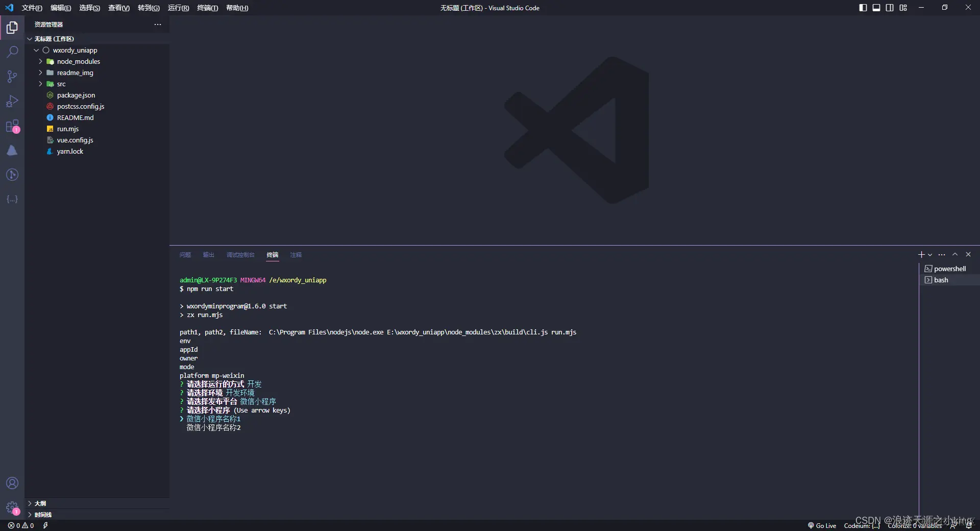Switch to the 问题 Problems tab
This screenshot has width=980, height=531.
pyautogui.click(x=185, y=255)
